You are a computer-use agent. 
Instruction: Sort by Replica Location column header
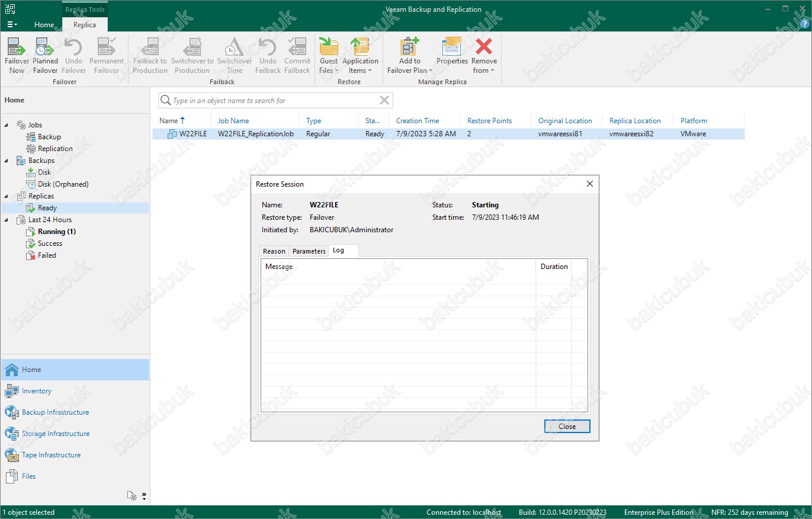coord(635,120)
